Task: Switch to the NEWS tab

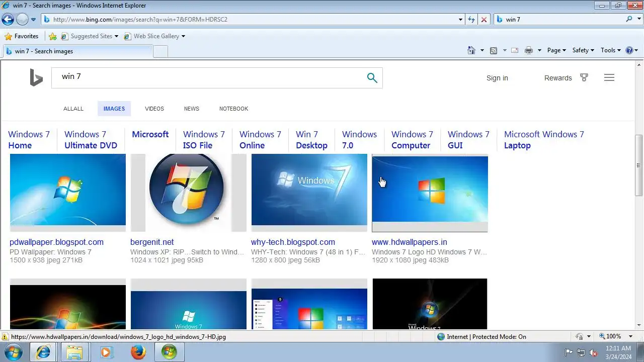Action: pyautogui.click(x=192, y=109)
